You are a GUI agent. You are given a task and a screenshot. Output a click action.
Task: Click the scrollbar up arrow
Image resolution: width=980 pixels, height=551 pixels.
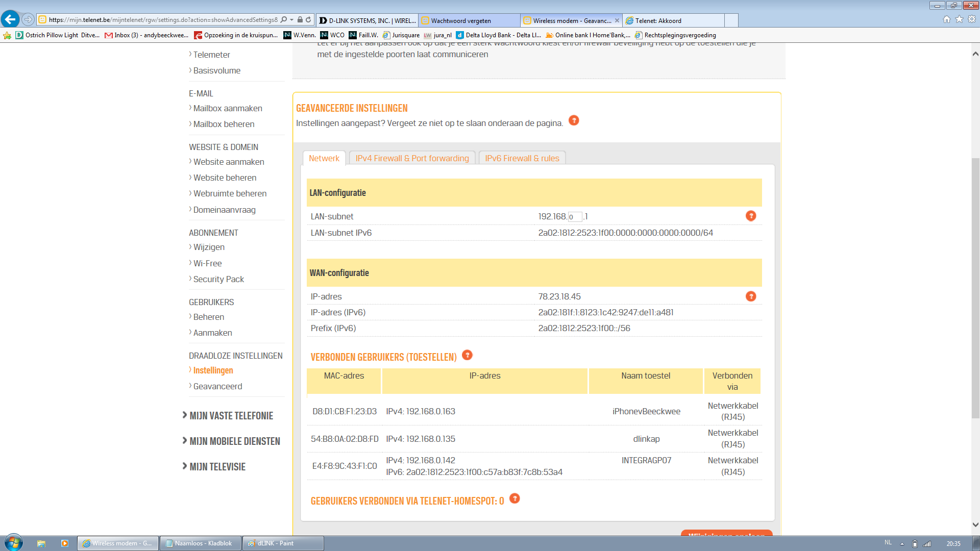point(975,54)
